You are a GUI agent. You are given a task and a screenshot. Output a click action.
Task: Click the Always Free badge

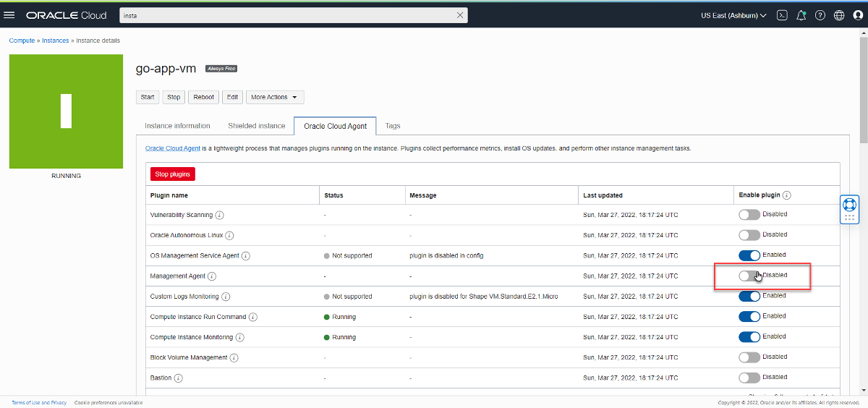coord(221,69)
